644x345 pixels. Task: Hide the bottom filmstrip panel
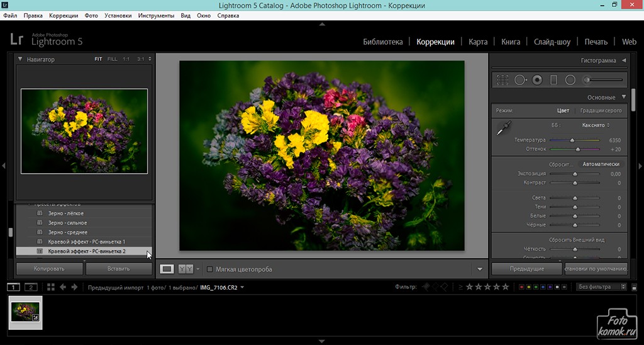(x=322, y=341)
